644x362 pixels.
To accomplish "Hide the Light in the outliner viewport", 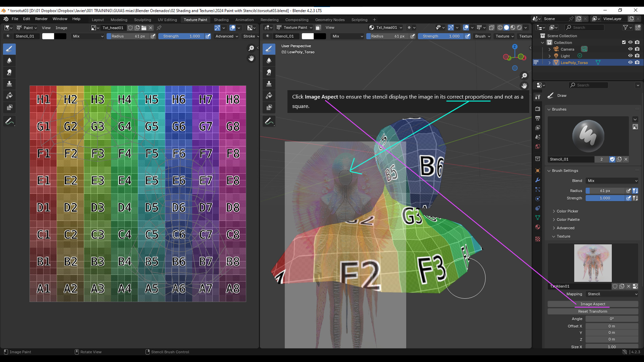I will point(630,56).
